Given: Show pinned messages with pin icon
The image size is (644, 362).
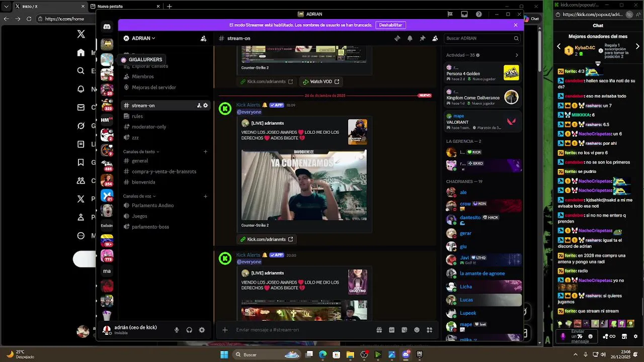Looking at the screenshot, I should tap(422, 38).
